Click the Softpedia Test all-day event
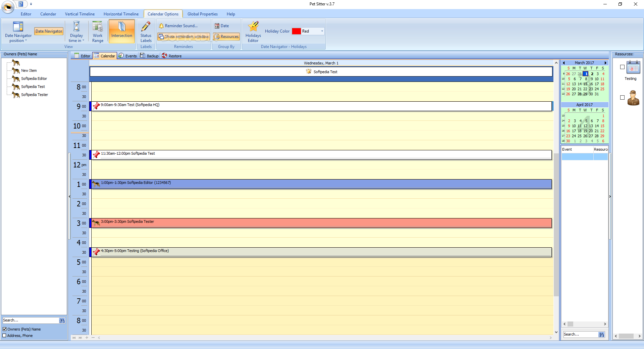This screenshot has width=644, height=349. pos(321,72)
